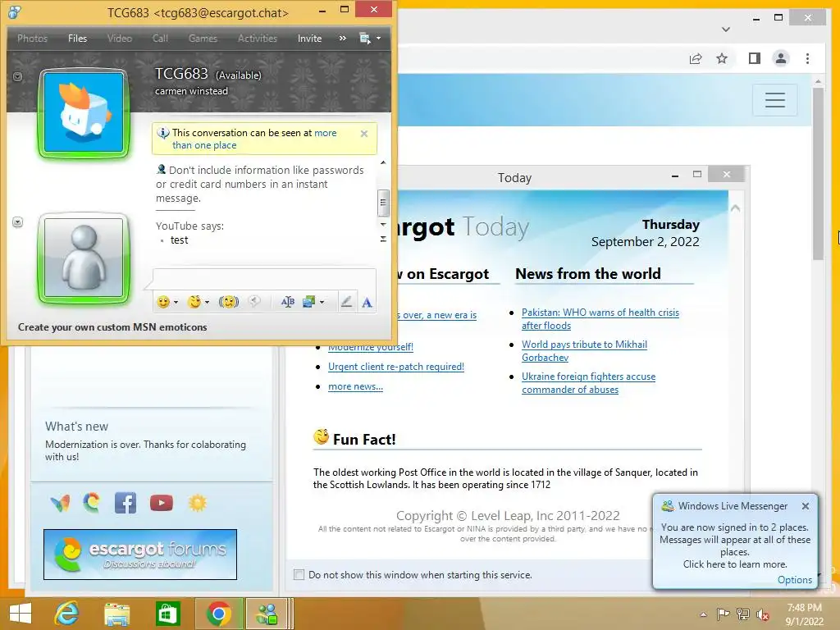Click the 'more news...' link
This screenshot has width=840, height=630.
[355, 387]
